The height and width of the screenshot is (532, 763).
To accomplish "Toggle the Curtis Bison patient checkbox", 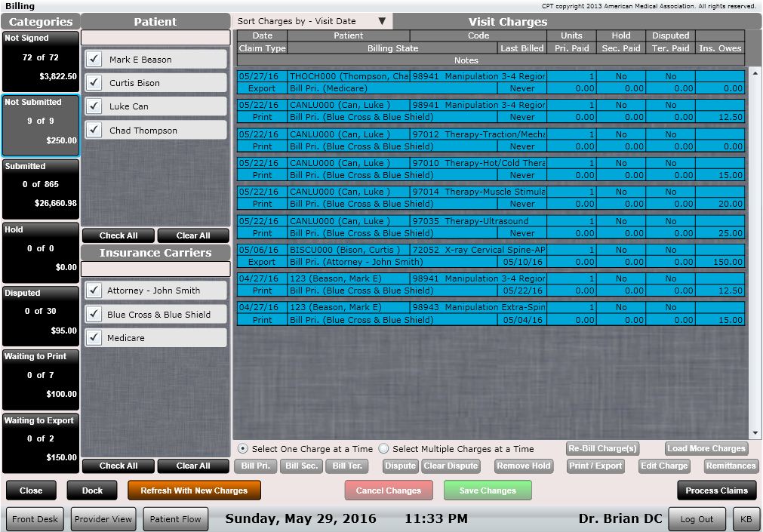I will (93, 82).
